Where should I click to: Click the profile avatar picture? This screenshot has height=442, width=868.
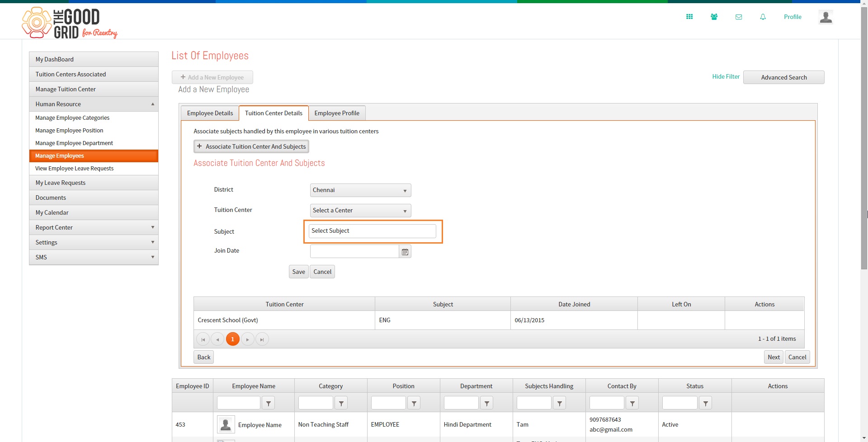pos(826,17)
